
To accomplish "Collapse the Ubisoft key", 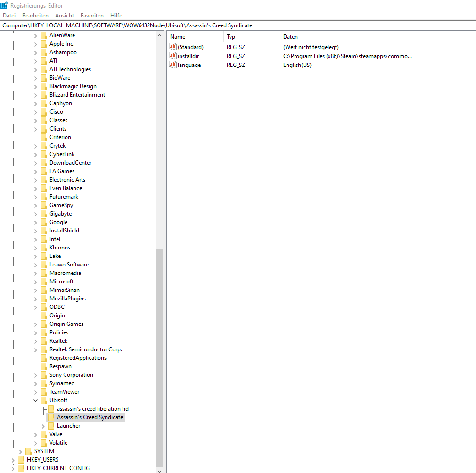I will pyautogui.click(x=35, y=400).
